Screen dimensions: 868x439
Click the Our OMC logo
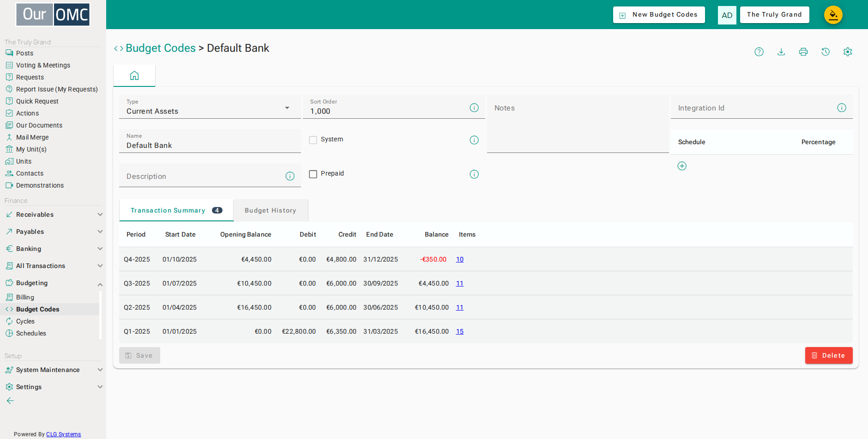click(x=53, y=15)
